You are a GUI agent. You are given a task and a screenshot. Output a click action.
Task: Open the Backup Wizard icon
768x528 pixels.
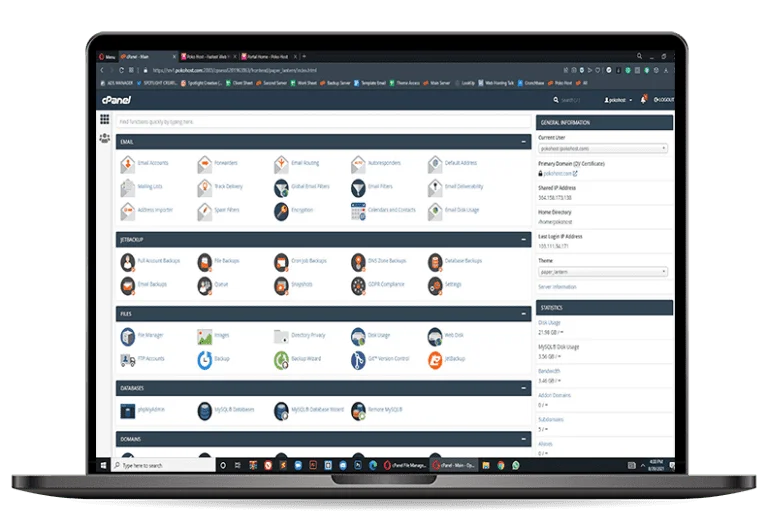(x=282, y=359)
